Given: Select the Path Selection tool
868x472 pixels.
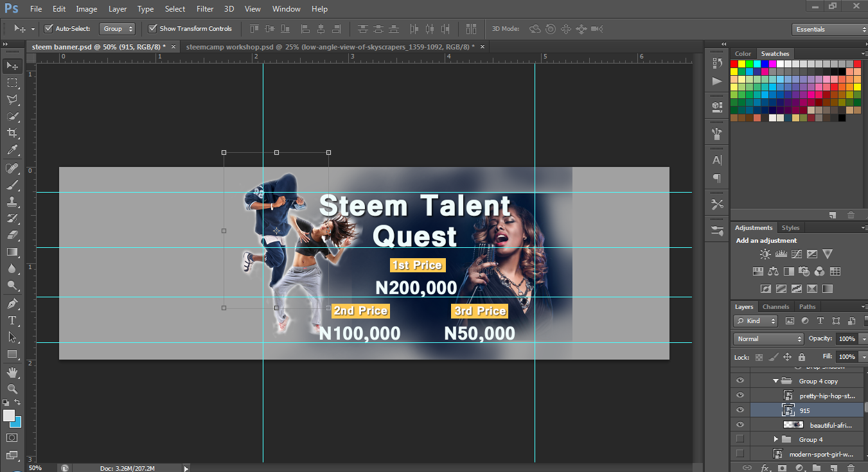Looking at the screenshot, I should point(12,337).
